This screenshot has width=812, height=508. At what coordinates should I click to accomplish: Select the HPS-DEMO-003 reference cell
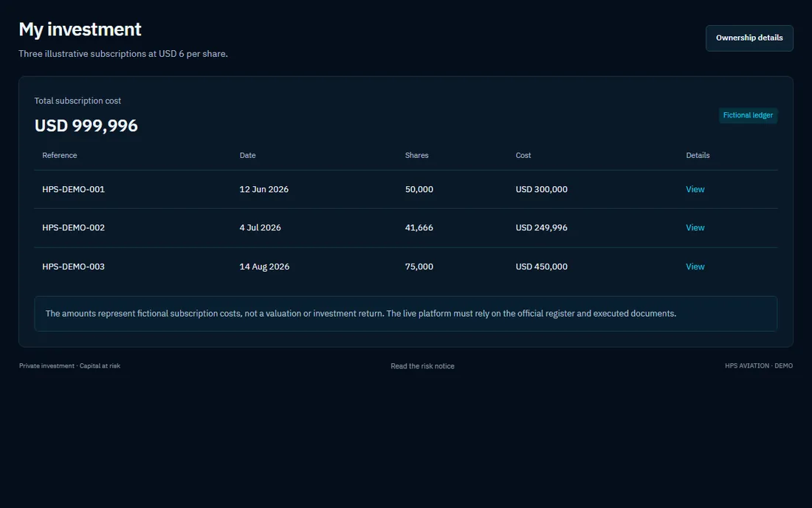coord(74,267)
